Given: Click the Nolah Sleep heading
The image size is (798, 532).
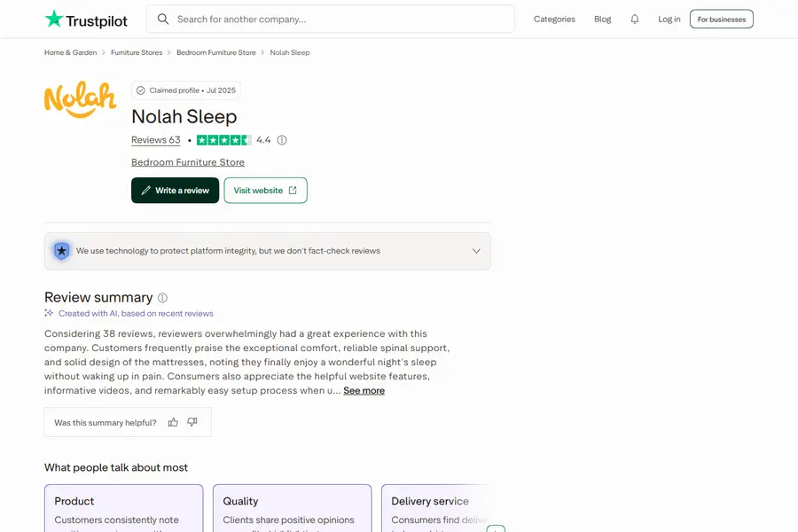Looking at the screenshot, I should pos(184,116).
